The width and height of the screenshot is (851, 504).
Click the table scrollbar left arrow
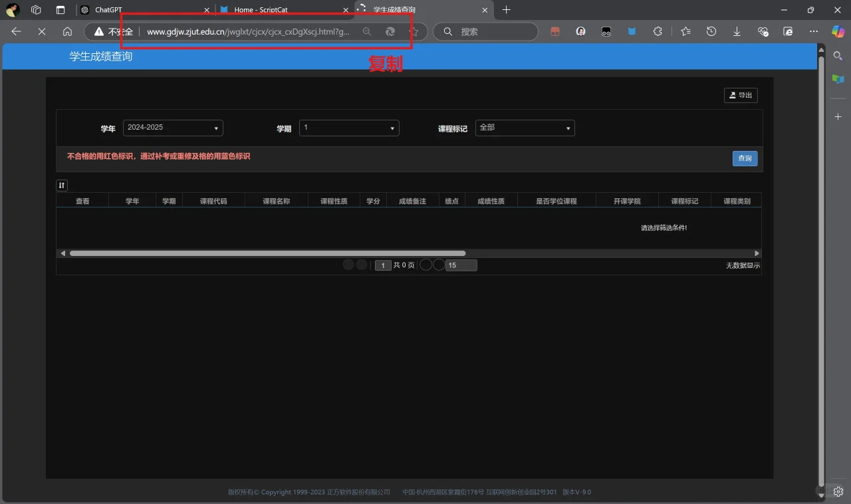click(63, 253)
